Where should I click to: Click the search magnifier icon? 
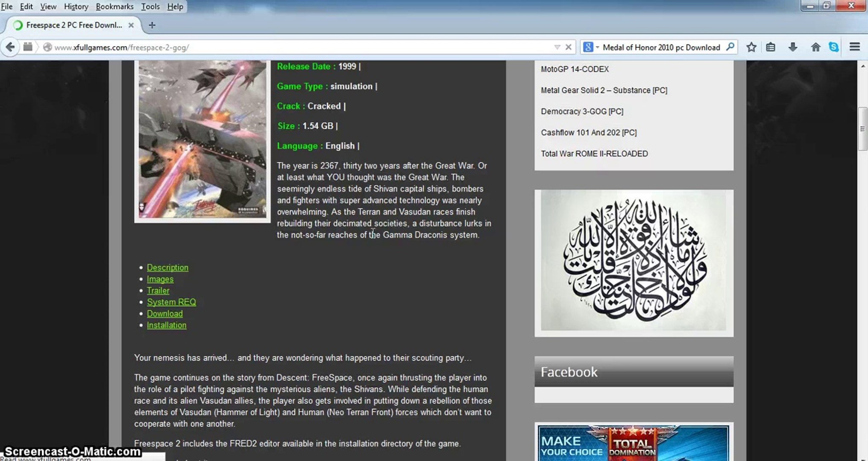click(730, 47)
